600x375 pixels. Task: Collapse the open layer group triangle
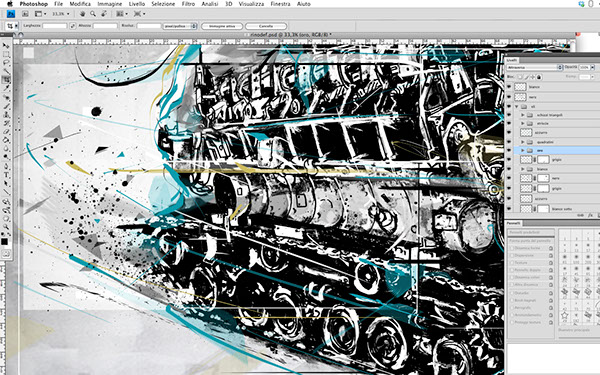coord(517,107)
